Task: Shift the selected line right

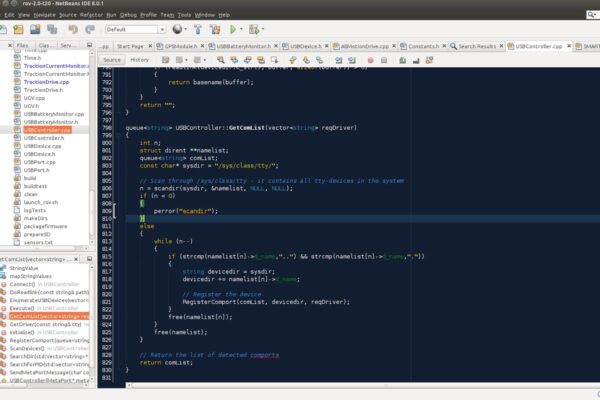Action: pos(352,60)
